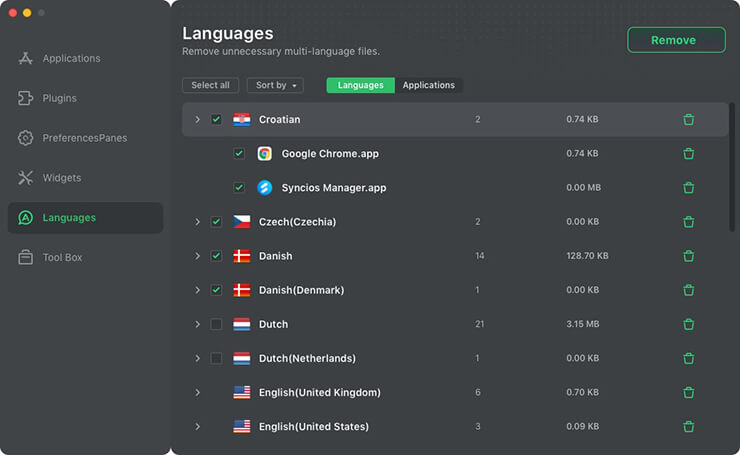
Task: Select the Widgets tools icon
Action: tap(25, 178)
